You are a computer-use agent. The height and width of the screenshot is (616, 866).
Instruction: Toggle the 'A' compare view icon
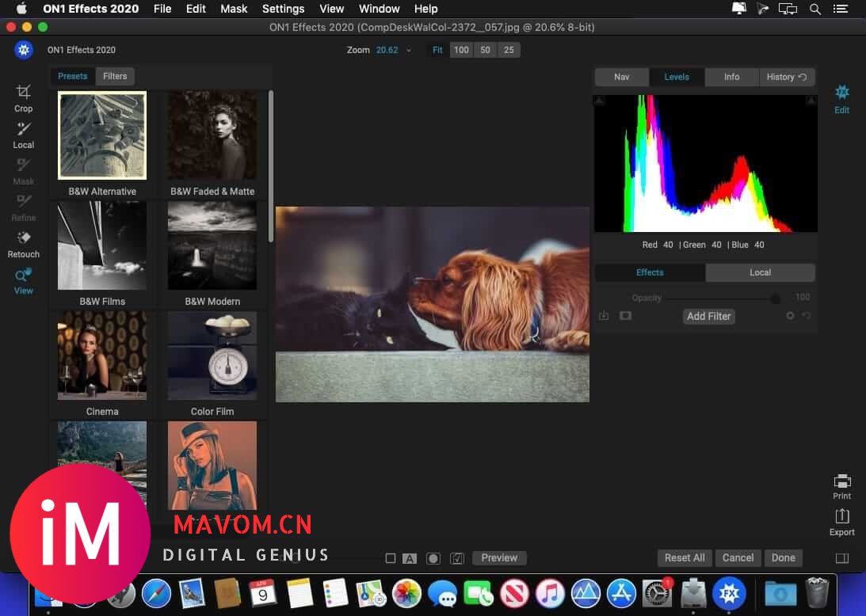coord(410,558)
